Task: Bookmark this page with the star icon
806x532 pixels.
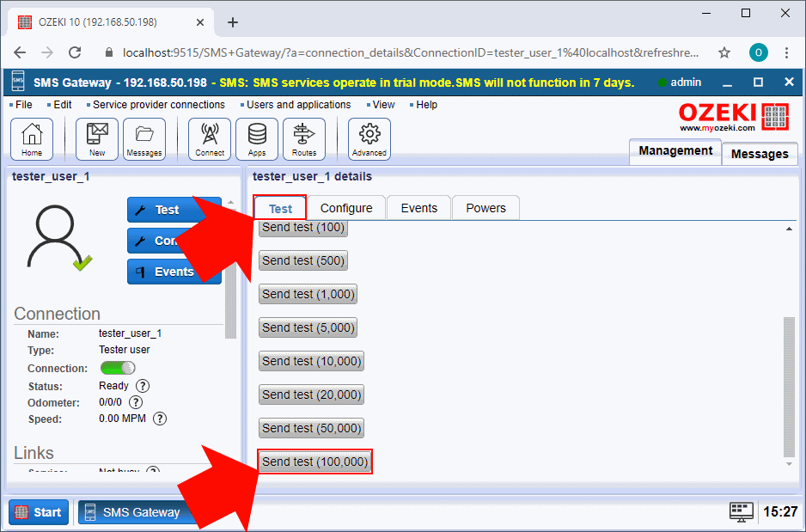Action: coord(724,52)
